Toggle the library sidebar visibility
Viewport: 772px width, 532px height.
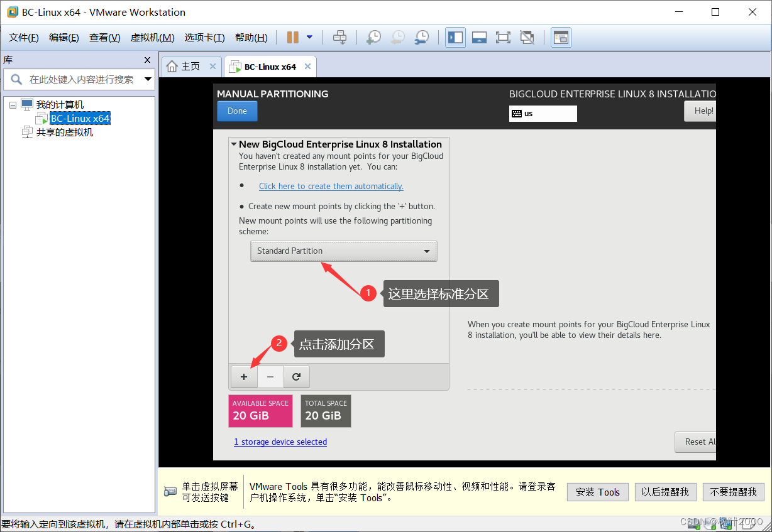point(455,37)
